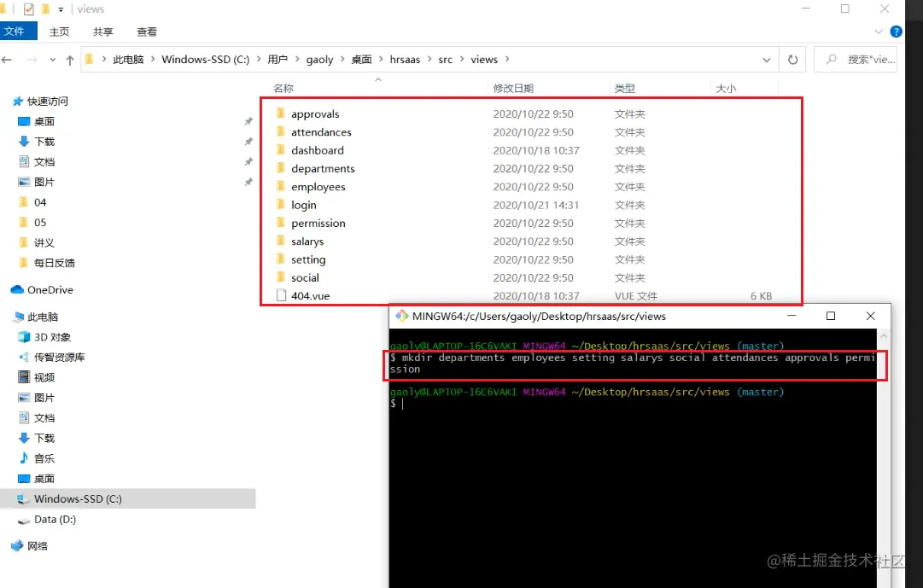Open recent locations dropdown arrow

click(53, 60)
